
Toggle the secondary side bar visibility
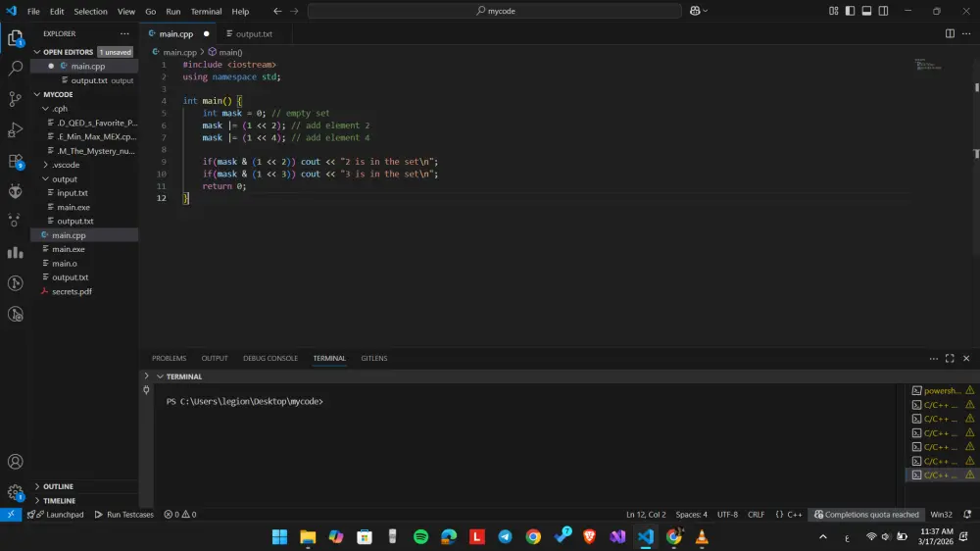click(x=882, y=11)
